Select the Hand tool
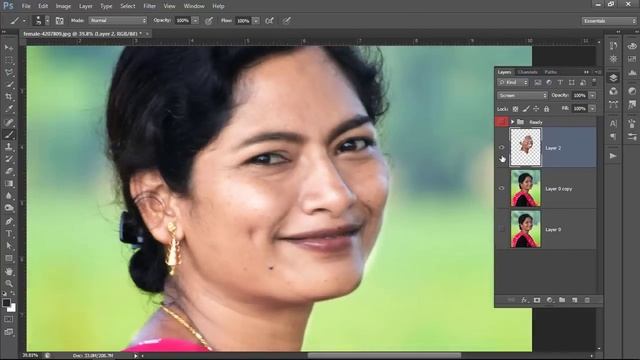Viewport: 640px width, 360px height. [9, 271]
